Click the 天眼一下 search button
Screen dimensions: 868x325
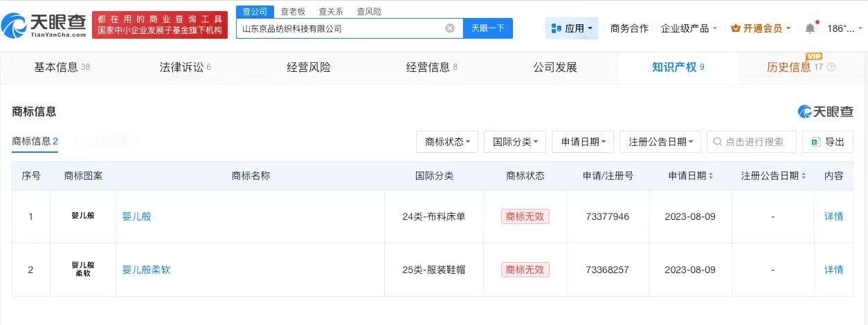488,28
